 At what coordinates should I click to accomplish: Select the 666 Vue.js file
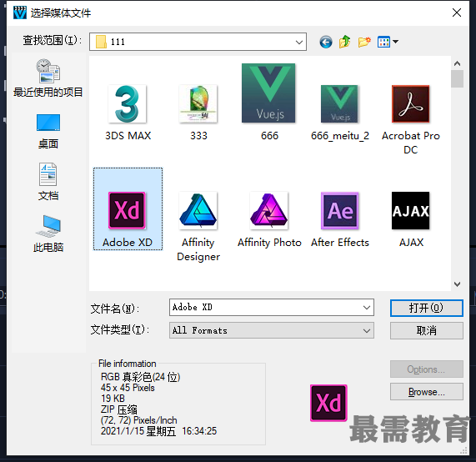click(x=268, y=93)
